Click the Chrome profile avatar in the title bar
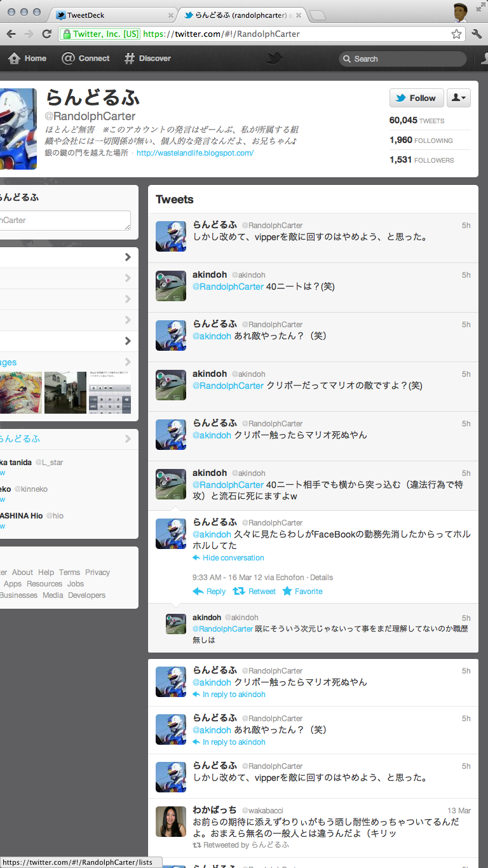Image resolution: width=488 pixels, height=868 pixels. [x=460, y=13]
